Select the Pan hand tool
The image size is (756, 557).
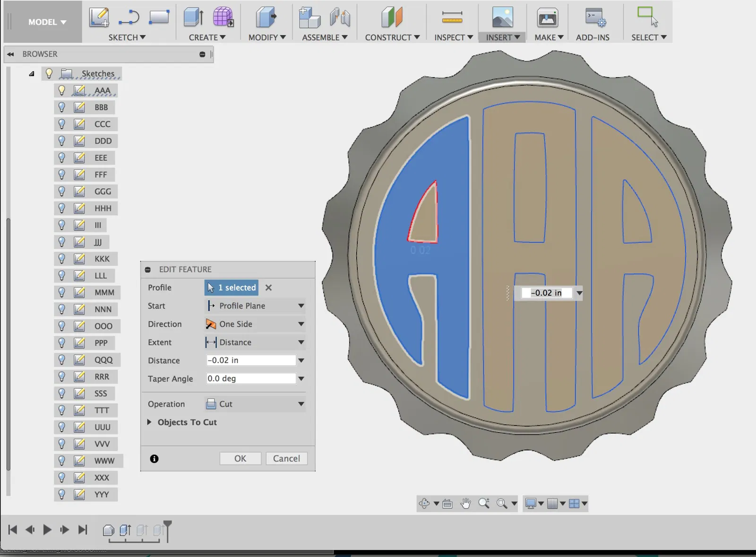pos(465,504)
